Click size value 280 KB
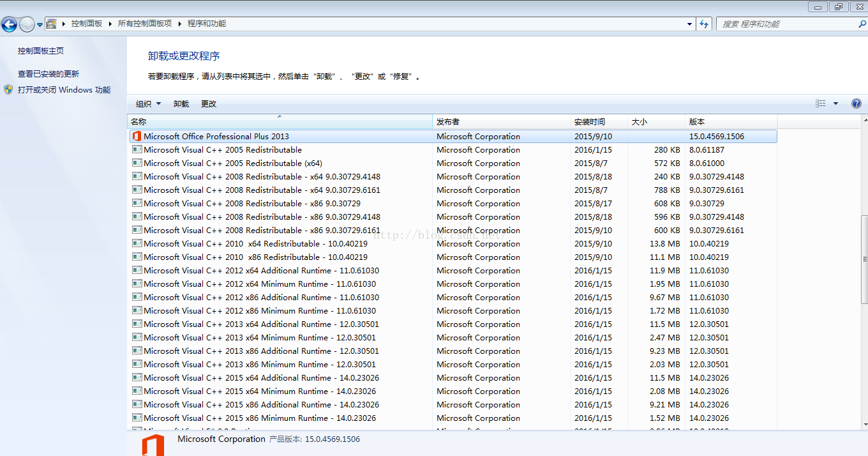The height and width of the screenshot is (456, 868). (667, 149)
